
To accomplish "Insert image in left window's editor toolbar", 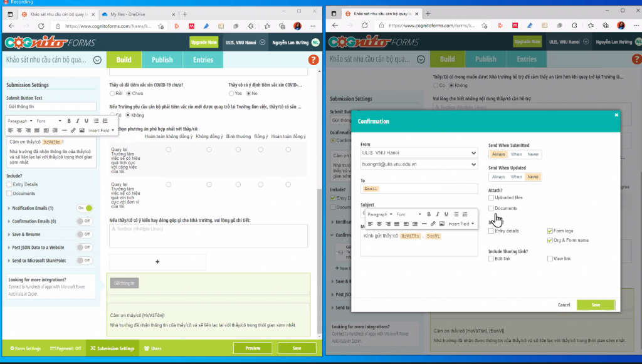I will [x=82, y=130].
